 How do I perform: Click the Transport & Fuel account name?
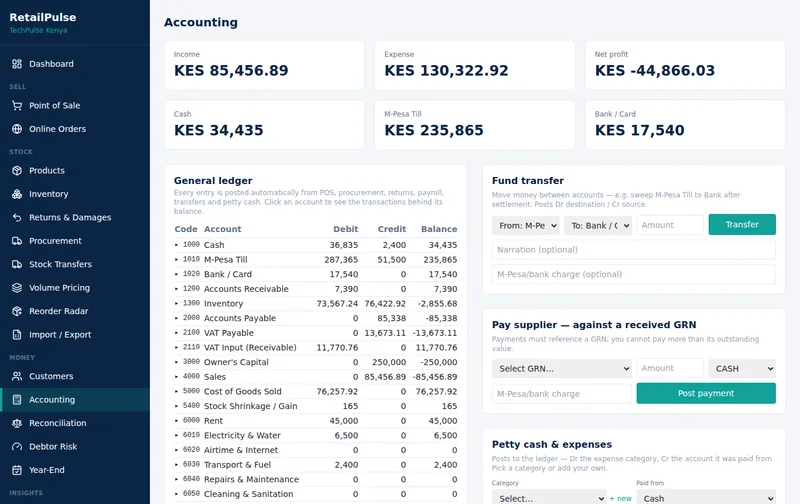(237, 465)
